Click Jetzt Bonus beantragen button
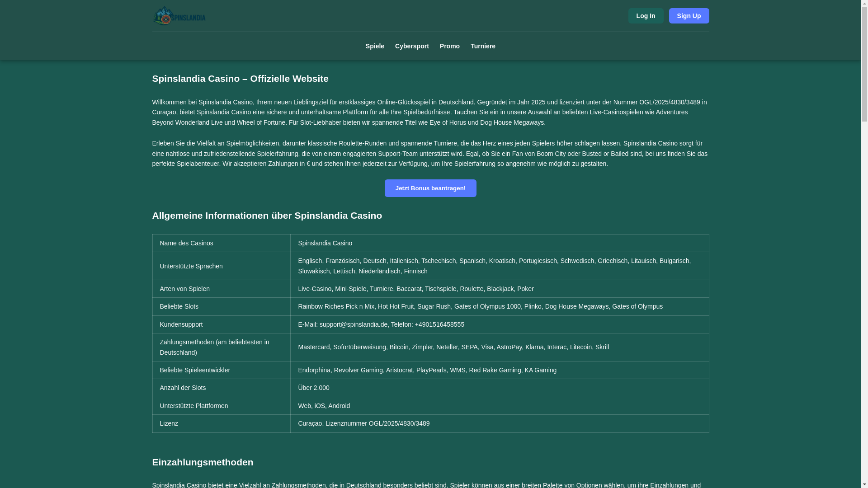The image size is (868, 488). pos(430,188)
